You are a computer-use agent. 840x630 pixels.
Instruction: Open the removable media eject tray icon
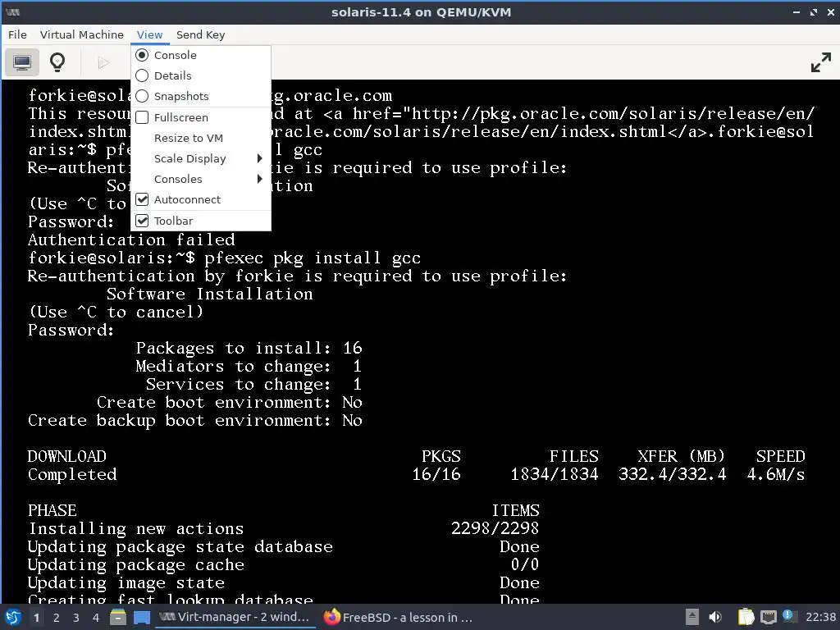(x=692, y=617)
